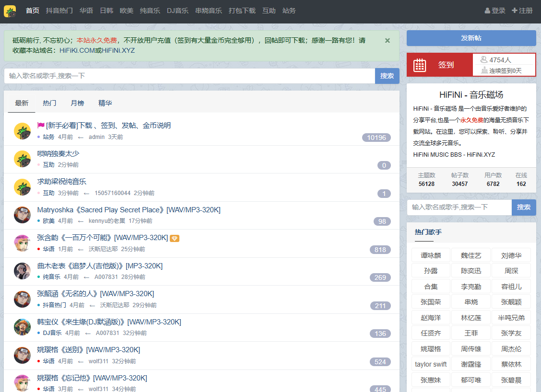Screen dimensions: 541x392
Task: Click the calendar sign-in icon
Action: click(420, 65)
